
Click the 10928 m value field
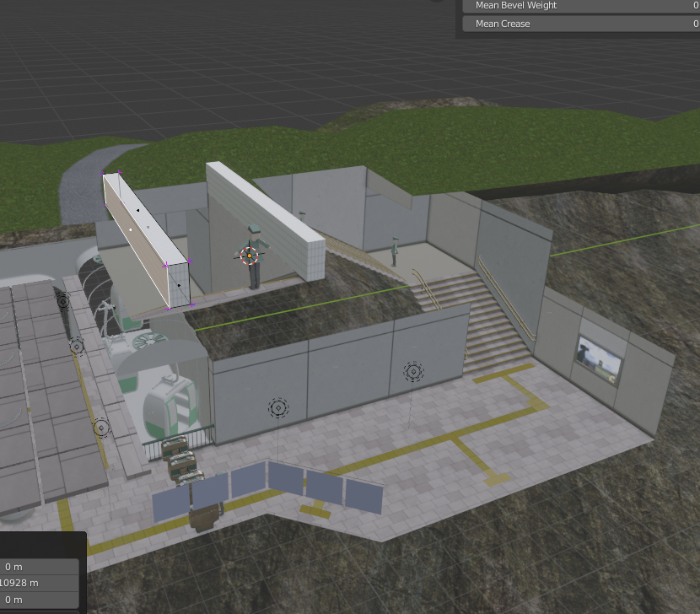pyautogui.click(x=40, y=583)
